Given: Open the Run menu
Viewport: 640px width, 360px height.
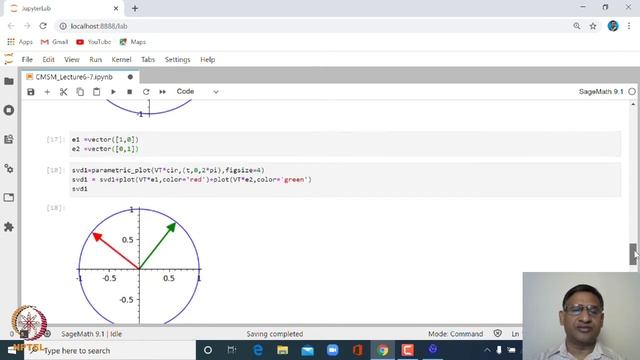Looking at the screenshot, I should [96, 60].
